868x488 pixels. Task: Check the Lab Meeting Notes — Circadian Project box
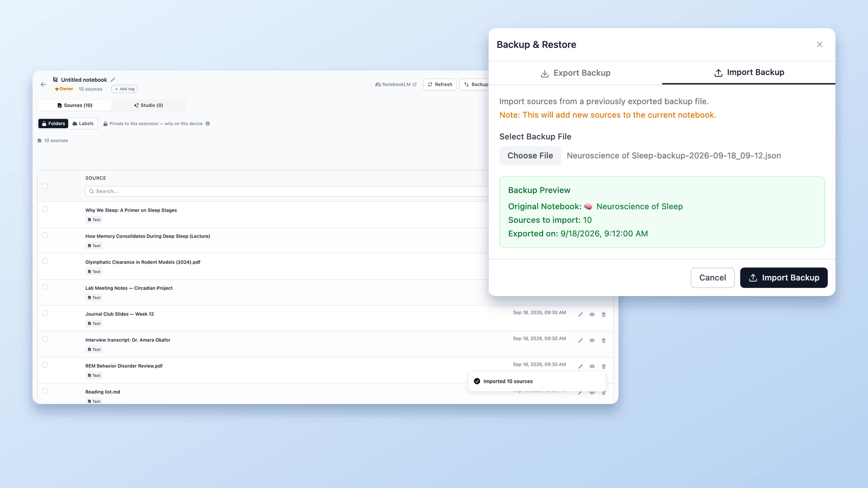click(x=45, y=287)
